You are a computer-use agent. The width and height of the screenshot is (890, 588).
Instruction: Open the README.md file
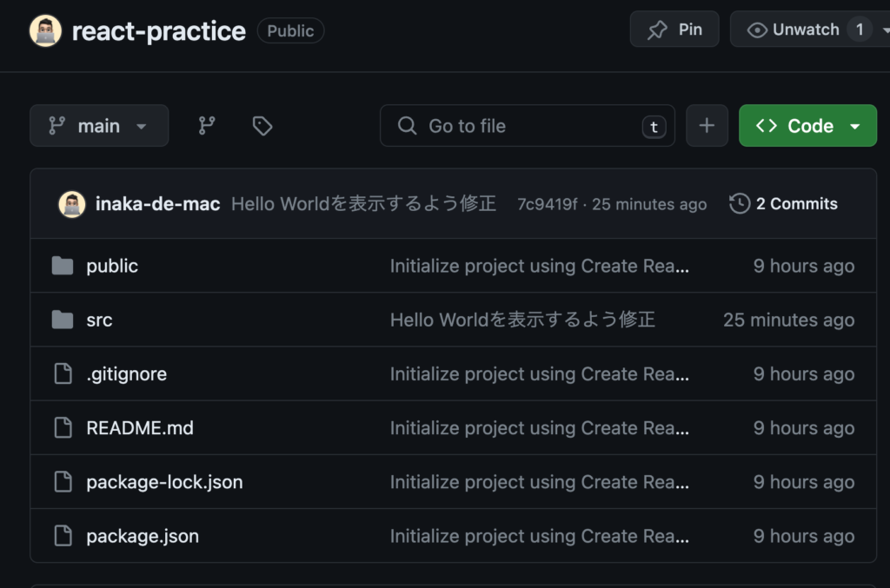coord(140,427)
